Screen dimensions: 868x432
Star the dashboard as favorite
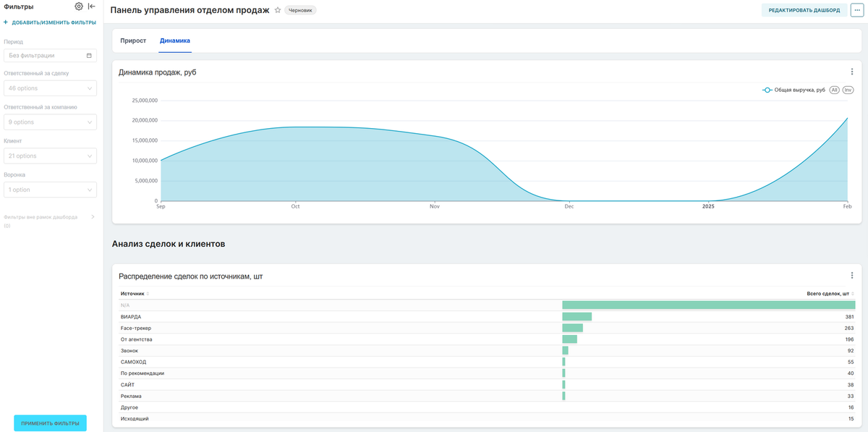(278, 10)
